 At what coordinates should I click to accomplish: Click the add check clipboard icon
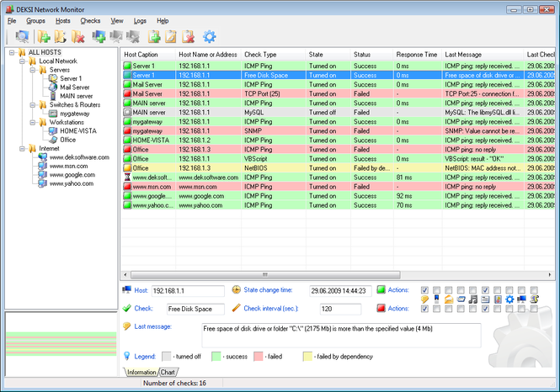click(154, 36)
